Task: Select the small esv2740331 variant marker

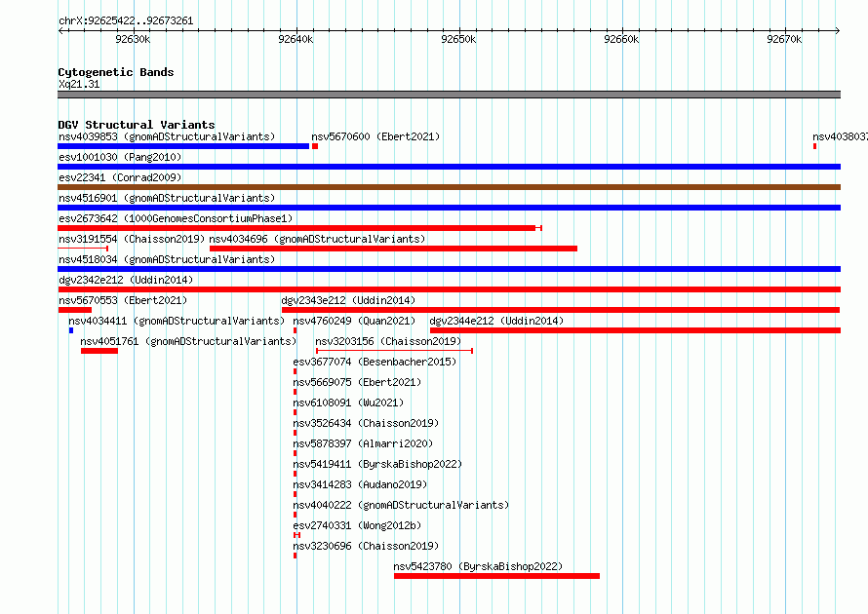Action: click(x=296, y=535)
